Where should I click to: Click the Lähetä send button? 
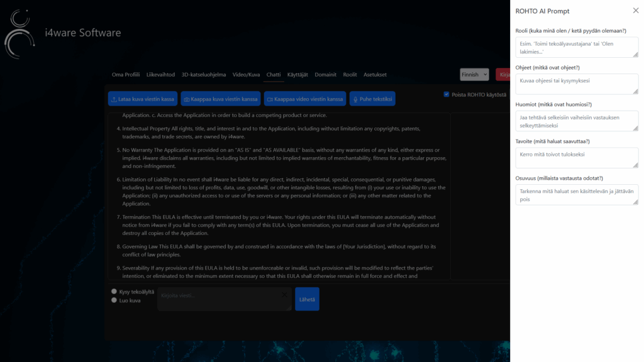307,299
